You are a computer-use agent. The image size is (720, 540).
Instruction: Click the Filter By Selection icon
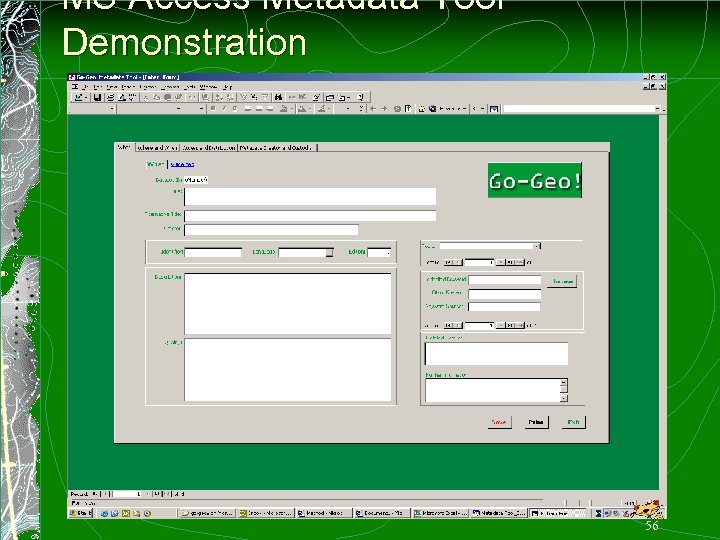[x=243, y=97]
